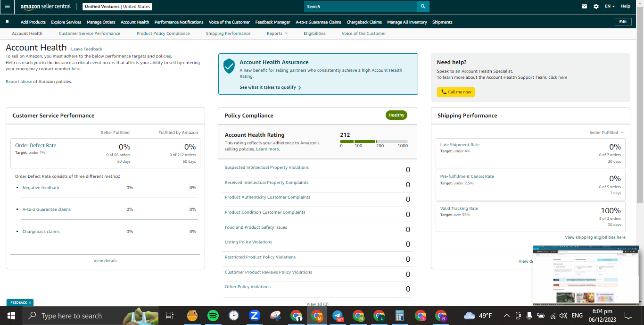This screenshot has width=644, height=325.
Task: Click the Help link
Action: pos(625,7)
